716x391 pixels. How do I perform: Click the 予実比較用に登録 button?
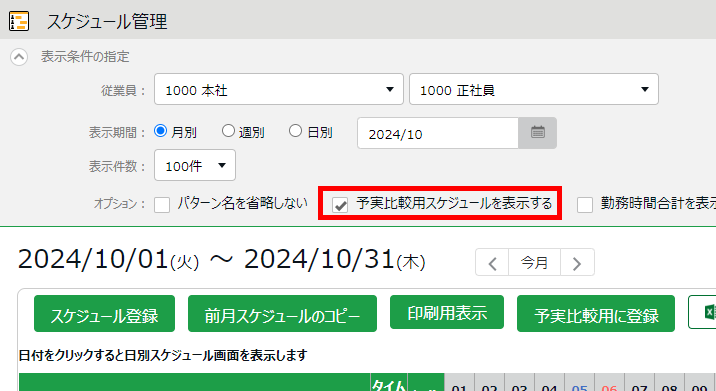[595, 313]
